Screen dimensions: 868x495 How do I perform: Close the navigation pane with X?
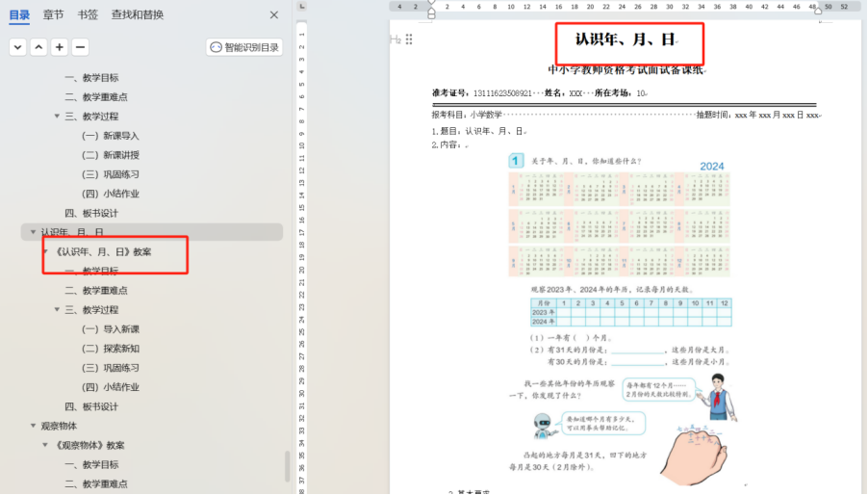tap(274, 14)
